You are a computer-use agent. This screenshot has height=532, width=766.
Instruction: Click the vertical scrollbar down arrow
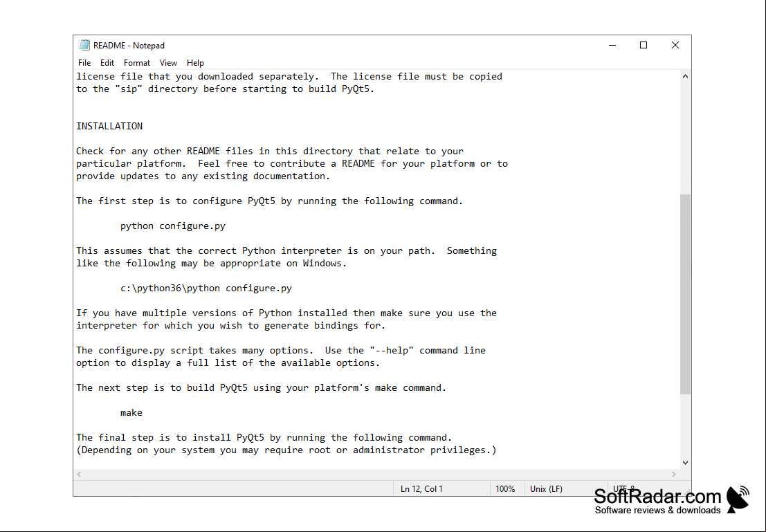point(686,463)
